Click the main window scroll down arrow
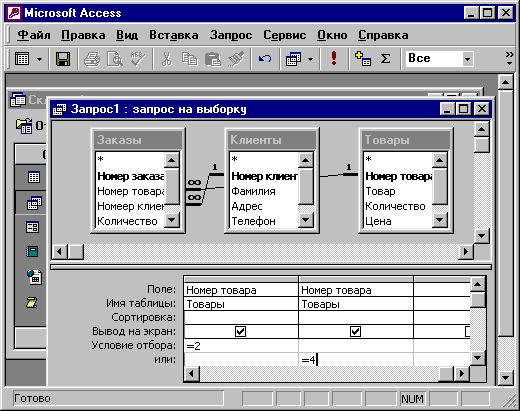The image size is (520, 411). [x=506, y=378]
